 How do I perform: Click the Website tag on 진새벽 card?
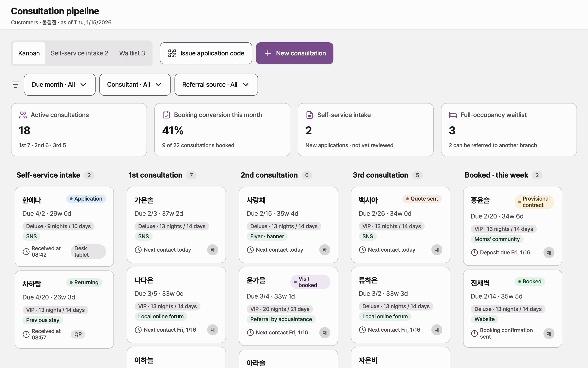(x=484, y=319)
